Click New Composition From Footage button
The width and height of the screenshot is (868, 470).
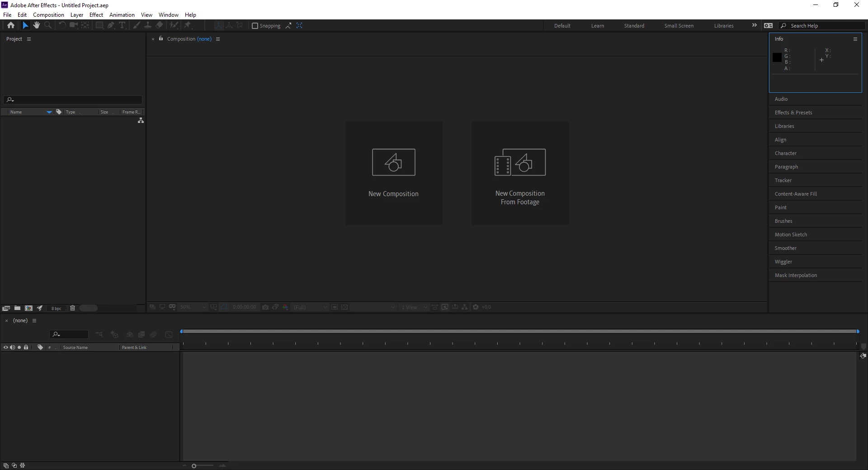(x=520, y=173)
